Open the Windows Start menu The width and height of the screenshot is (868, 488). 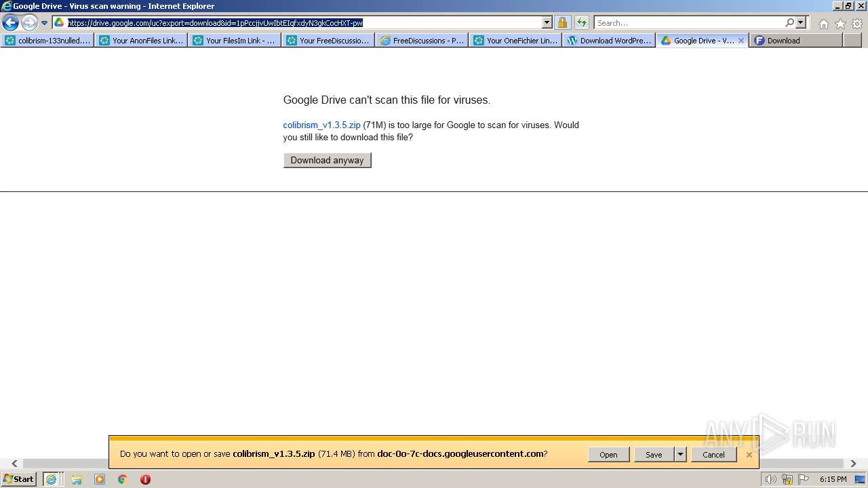click(x=19, y=479)
